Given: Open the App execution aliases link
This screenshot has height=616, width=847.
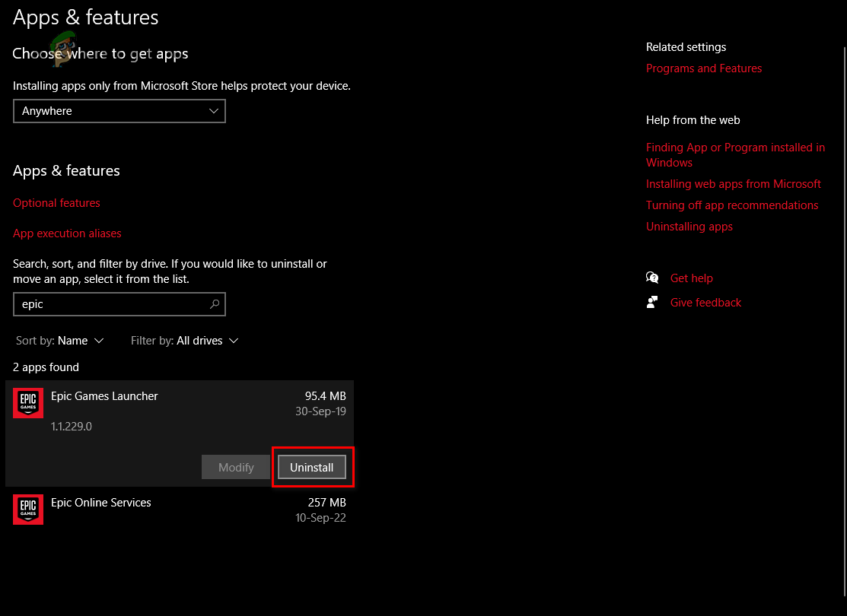Looking at the screenshot, I should tap(67, 233).
